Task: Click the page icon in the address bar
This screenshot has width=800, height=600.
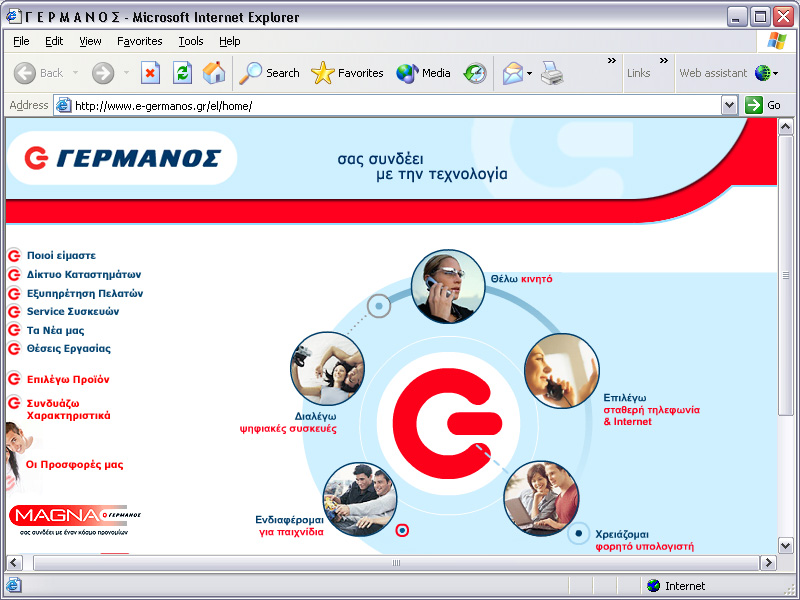Action: pyautogui.click(x=63, y=105)
